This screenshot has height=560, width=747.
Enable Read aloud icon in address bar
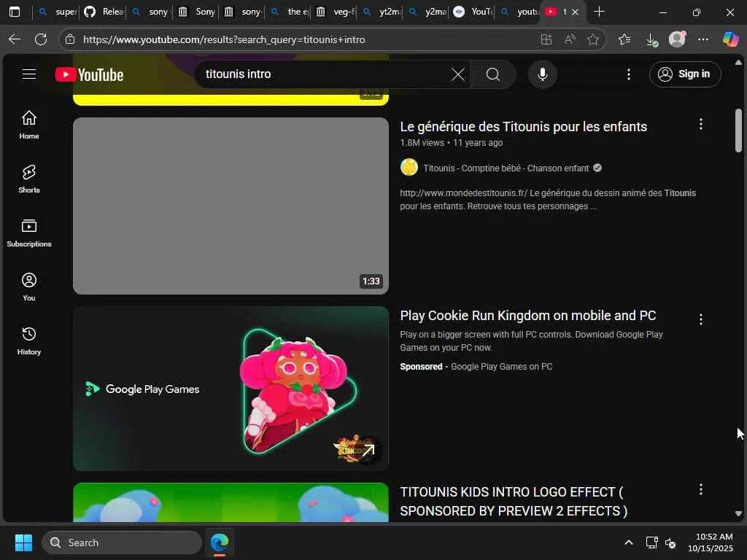(570, 39)
